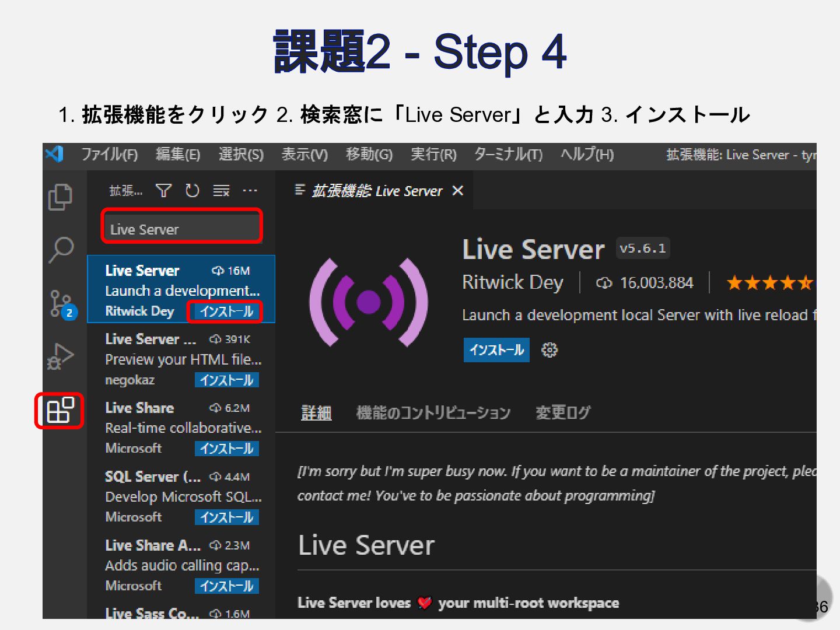
Task: Open the Live Server manage gear icon
Action: point(549,350)
